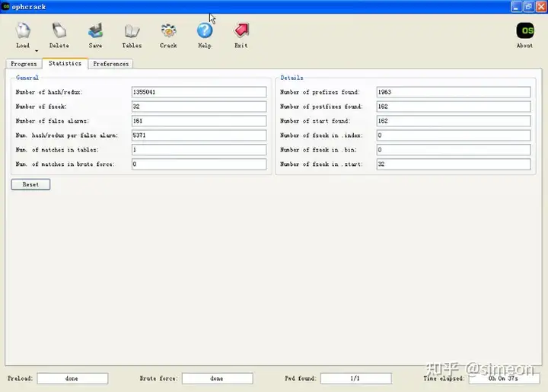
Task: Click the fseek in .bin field
Action: [x=454, y=150]
